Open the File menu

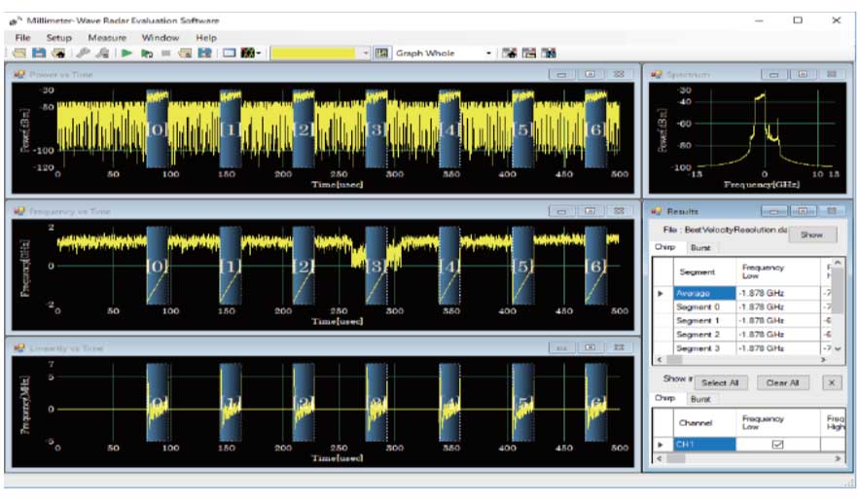[x=22, y=37]
